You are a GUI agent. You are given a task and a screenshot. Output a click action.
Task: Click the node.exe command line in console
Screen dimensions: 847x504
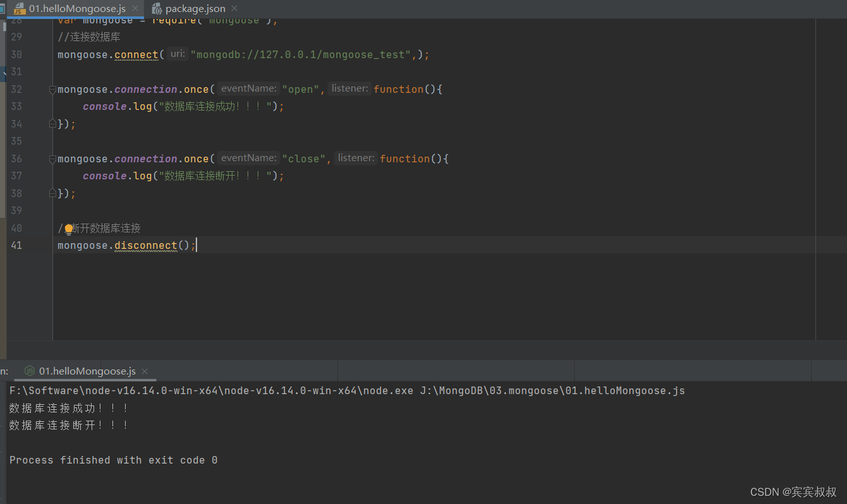point(347,391)
